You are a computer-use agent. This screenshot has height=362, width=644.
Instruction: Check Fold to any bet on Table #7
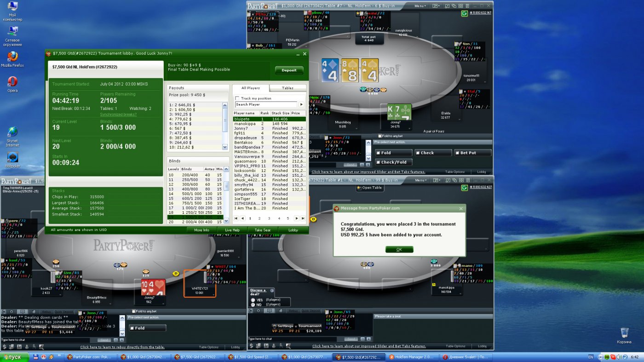(379, 136)
